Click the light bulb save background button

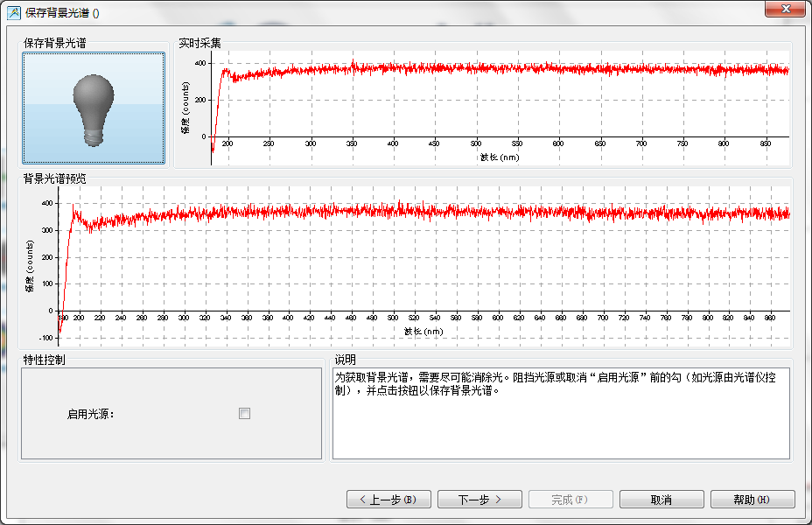(94, 108)
